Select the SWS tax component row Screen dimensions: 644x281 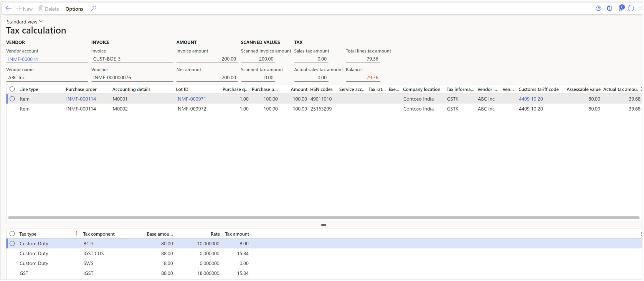pos(324,263)
